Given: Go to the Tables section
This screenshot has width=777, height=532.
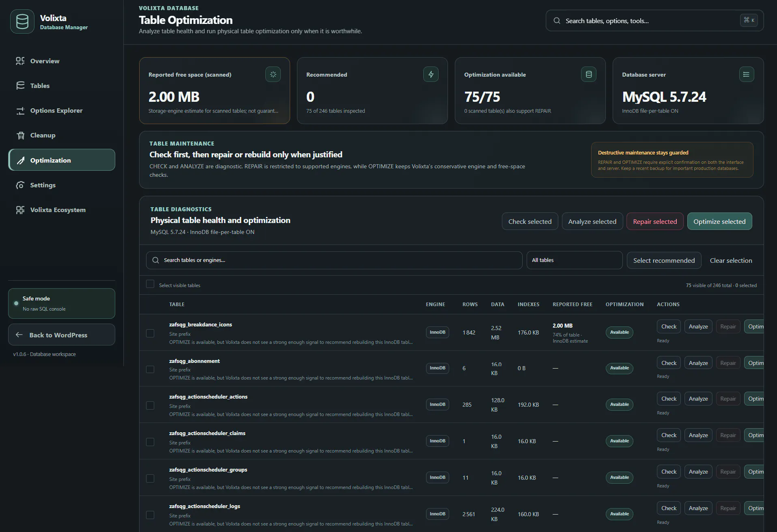Looking at the screenshot, I should tap(62, 86).
